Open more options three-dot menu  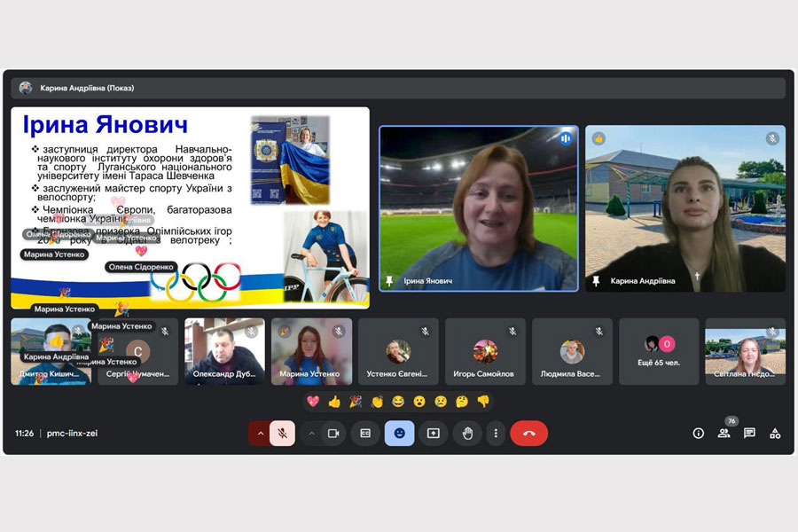pos(496,434)
